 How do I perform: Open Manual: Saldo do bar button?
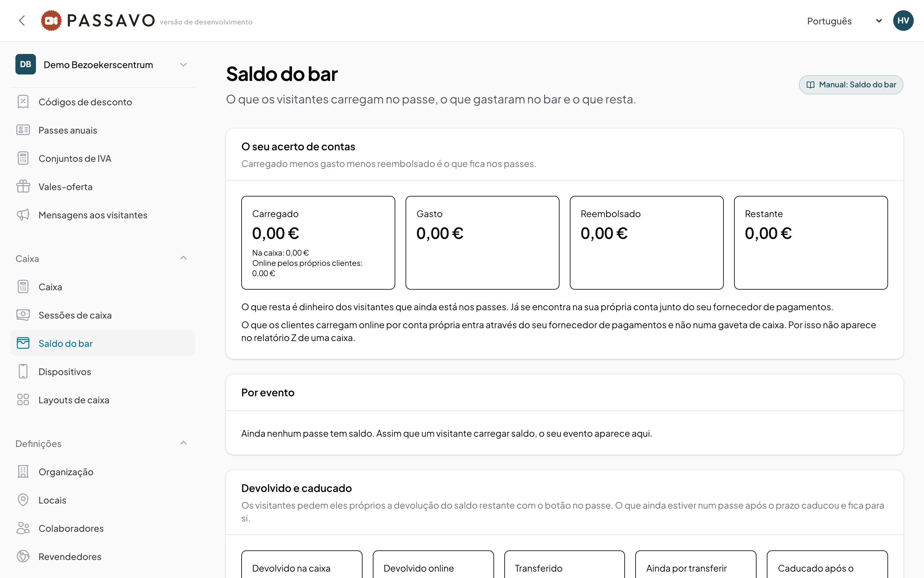click(851, 84)
